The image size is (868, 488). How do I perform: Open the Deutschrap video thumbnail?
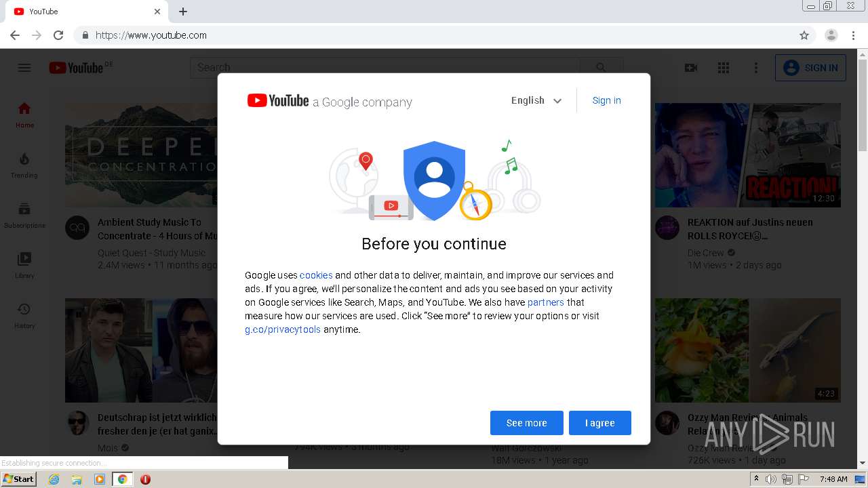[141, 350]
